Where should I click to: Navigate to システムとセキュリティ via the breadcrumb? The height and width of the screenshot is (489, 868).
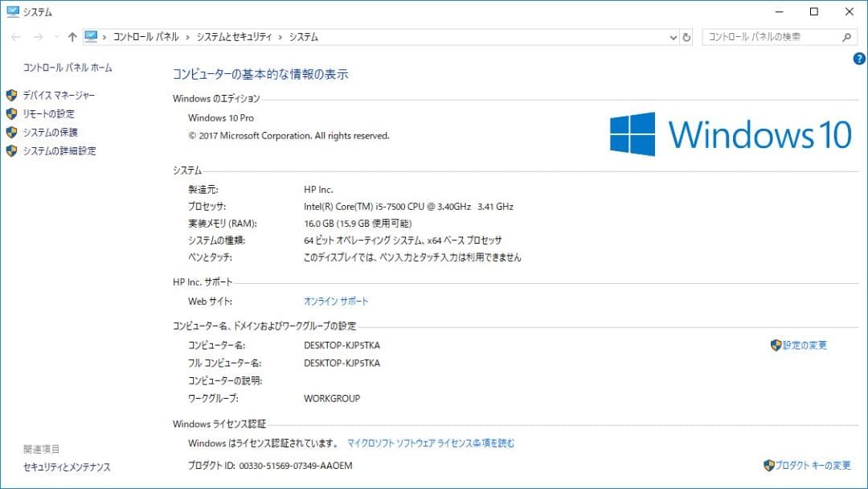pyautogui.click(x=233, y=36)
